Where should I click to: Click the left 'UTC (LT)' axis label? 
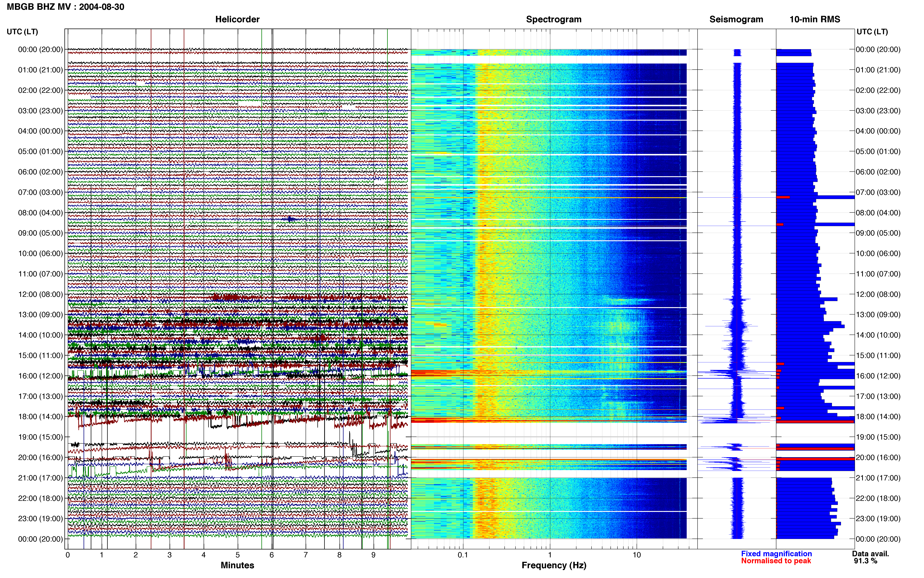click(22, 32)
